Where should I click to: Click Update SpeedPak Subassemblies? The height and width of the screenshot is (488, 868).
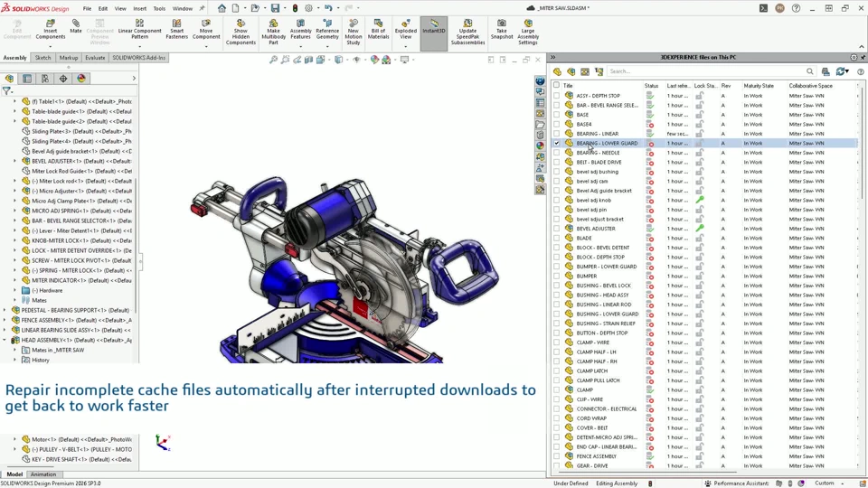(467, 33)
